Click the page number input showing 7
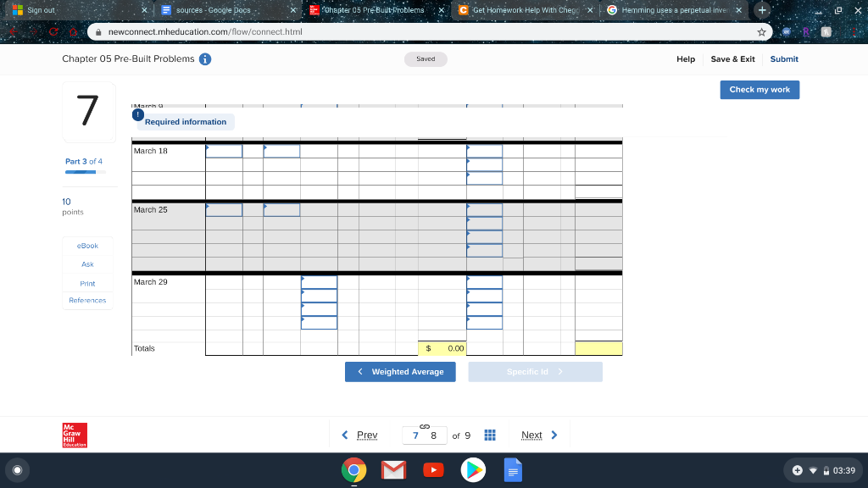868x488 pixels. pos(415,435)
